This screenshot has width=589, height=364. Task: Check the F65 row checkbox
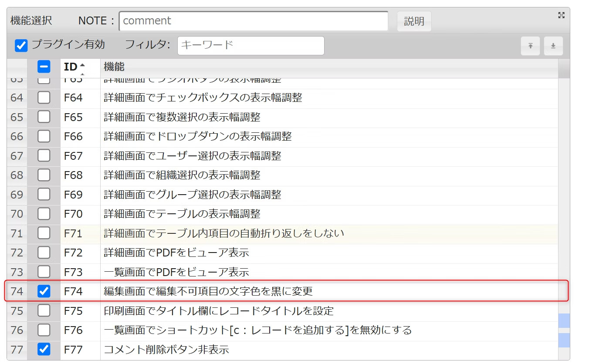click(44, 117)
